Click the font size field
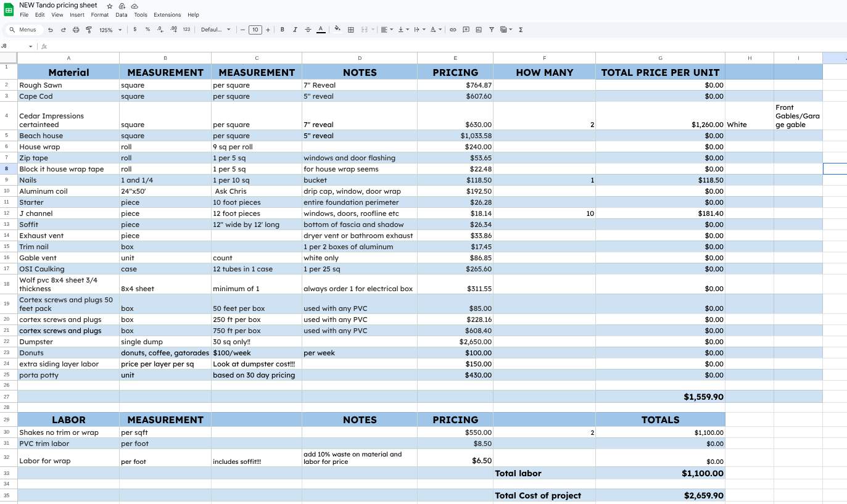 pos(255,30)
